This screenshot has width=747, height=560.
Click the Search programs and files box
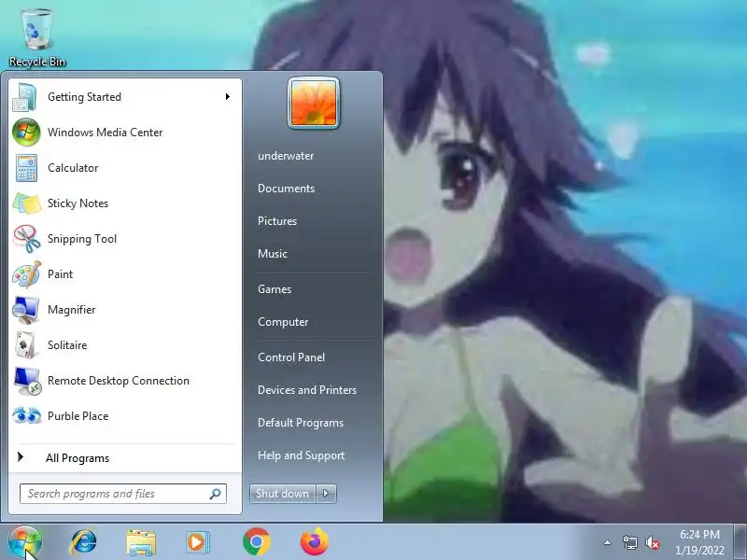tap(123, 494)
